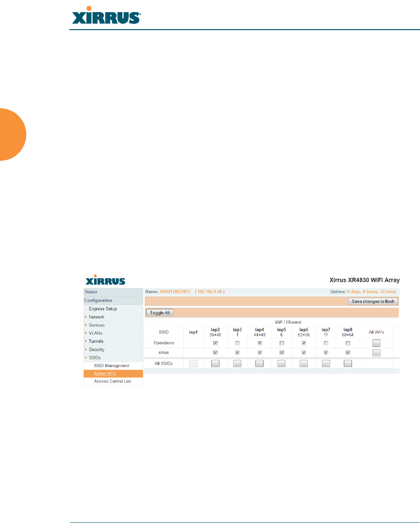Image resolution: width=420 pixels, height=523 pixels.
Task: Uncheck xirrus SSID on iap5
Action: [x=282, y=352]
